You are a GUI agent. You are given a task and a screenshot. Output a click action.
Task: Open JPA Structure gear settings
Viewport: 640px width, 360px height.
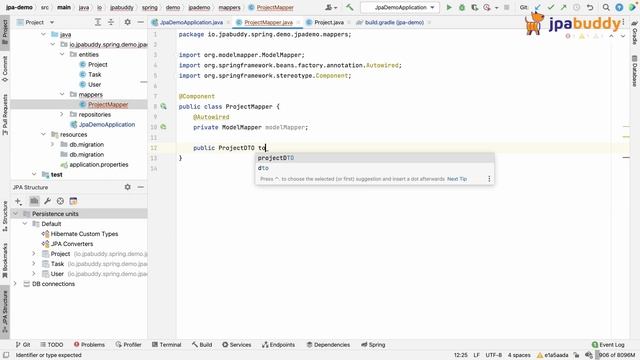pos(128,187)
